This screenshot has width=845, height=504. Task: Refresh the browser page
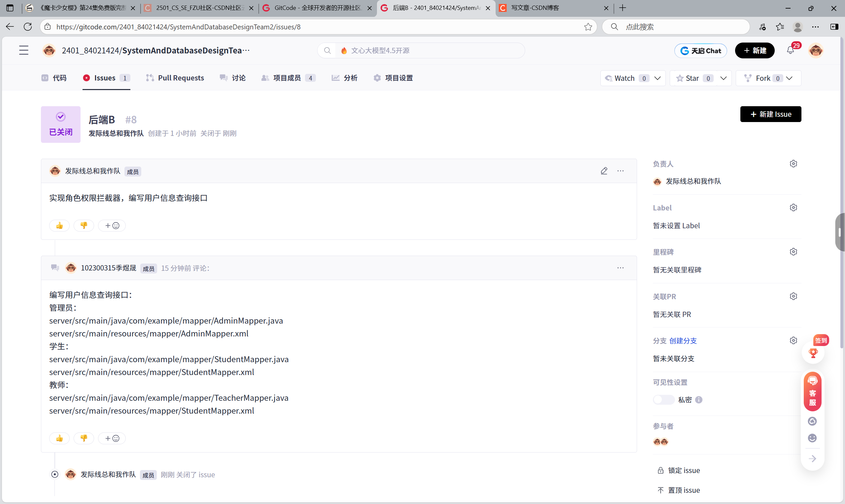click(28, 26)
